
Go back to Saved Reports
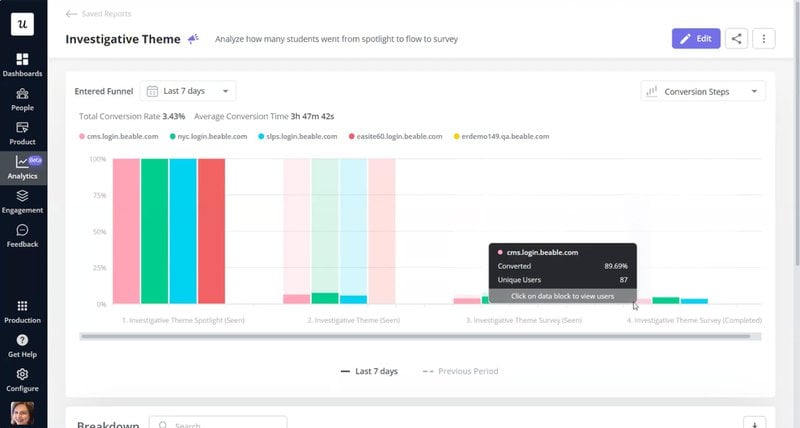tap(98, 14)
